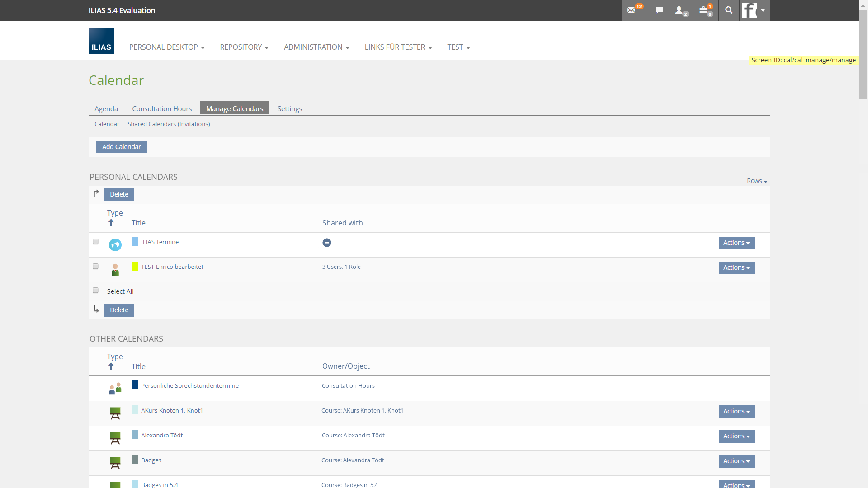Check the ILIAS Termine calendar checkbox
This screenshot has width=868, height=488.
point(95,242)
